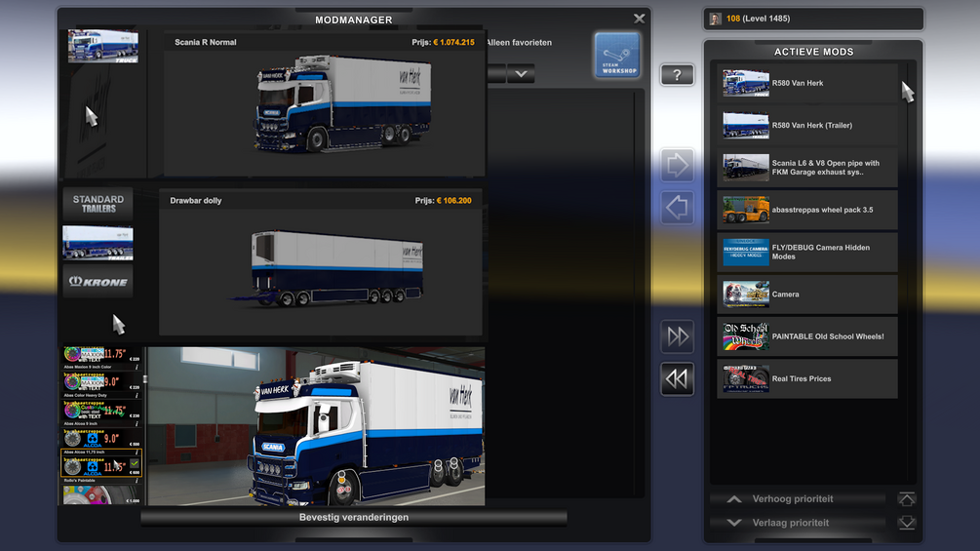Image resolution: width=980 pixels, height=551 pixels.
Task: Click 'R580 Van Herk' mod name
Action: click(x=798, y=83)
